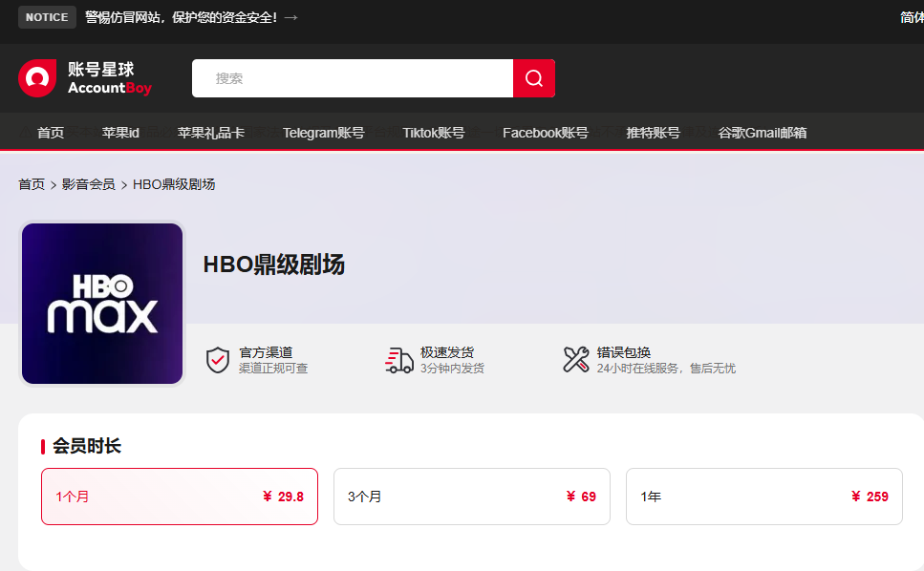The image size is (924, 571).
Task: Open the Facebook账号 navigation menu
Action: (x=546, y=134)
